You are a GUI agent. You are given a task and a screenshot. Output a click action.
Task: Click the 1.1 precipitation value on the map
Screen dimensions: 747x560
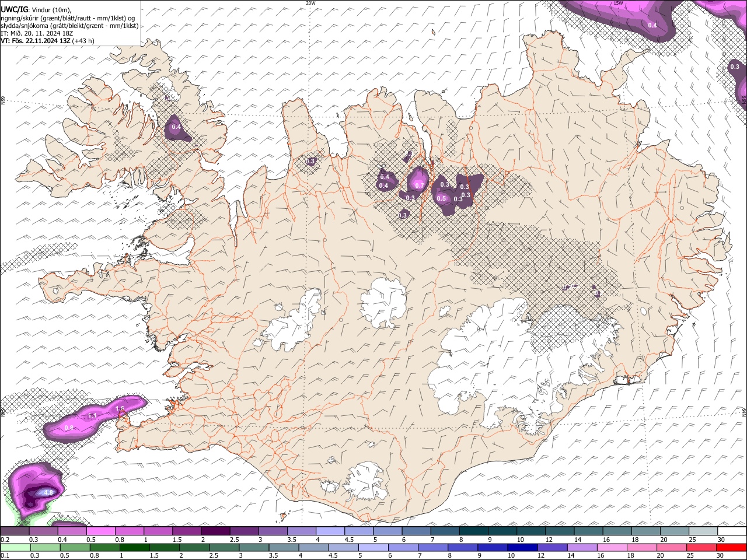tap(92, 415)
